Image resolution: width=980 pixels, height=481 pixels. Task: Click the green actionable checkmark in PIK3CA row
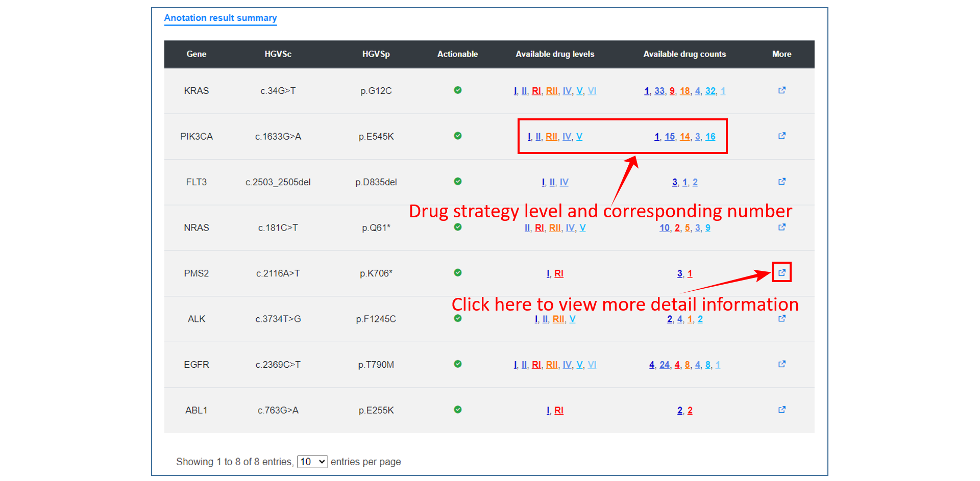tap(458, 136)
